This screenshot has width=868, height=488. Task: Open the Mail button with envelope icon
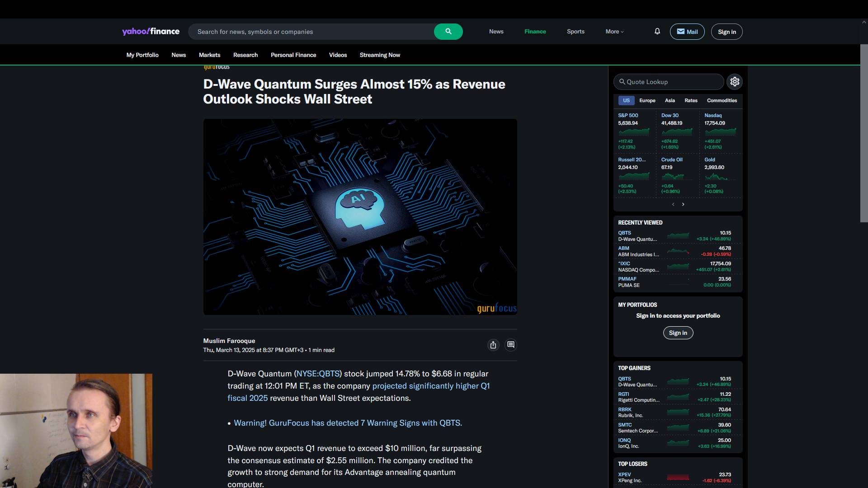(687, 32)
